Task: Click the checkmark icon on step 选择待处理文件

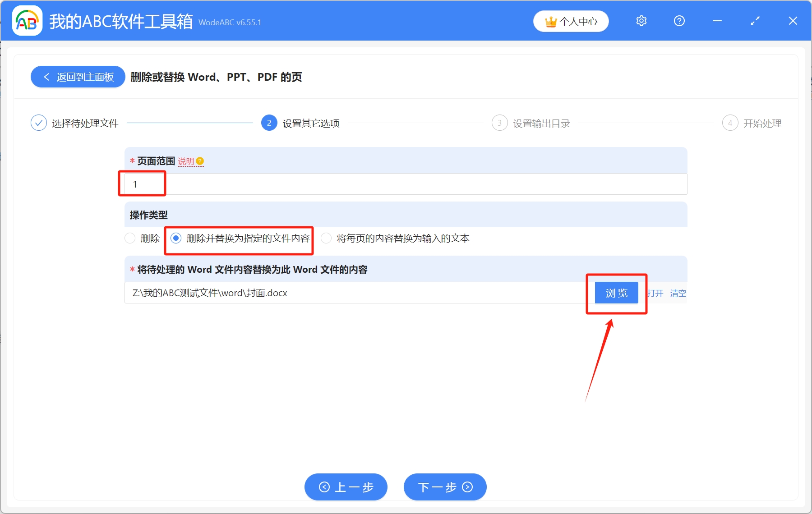Action: (39, 123)
